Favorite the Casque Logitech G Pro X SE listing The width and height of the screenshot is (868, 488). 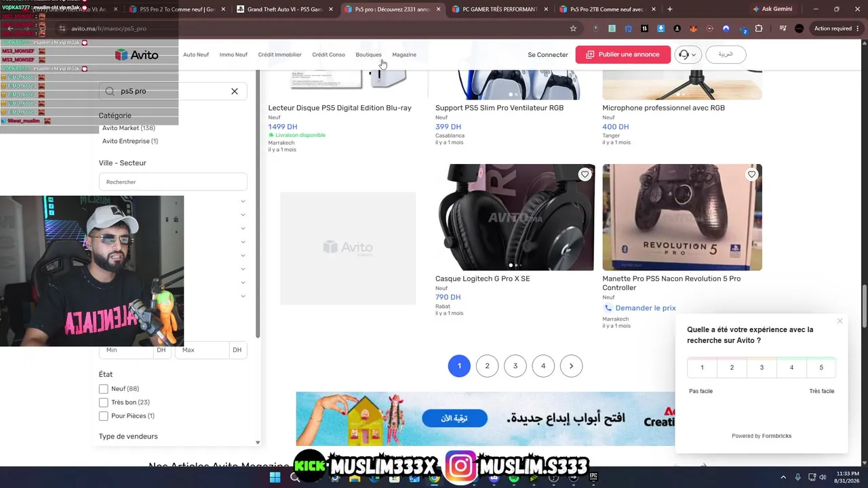click(585, 175)
